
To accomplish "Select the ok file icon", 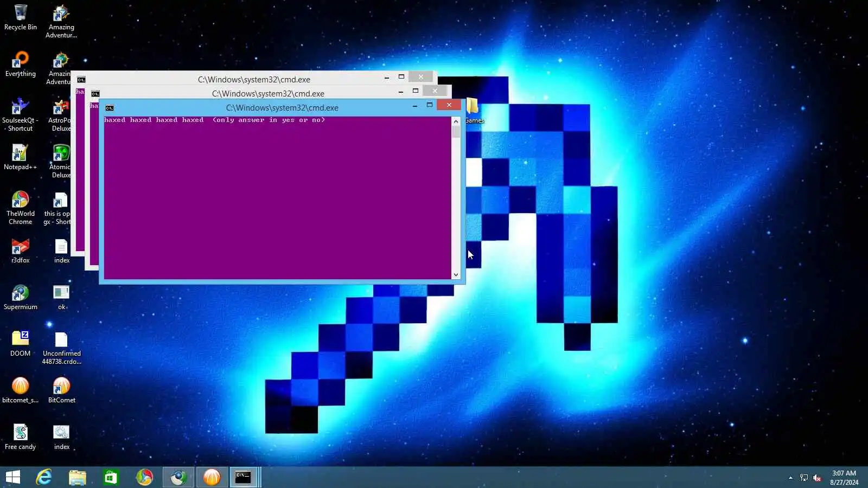I will pos(61,297).
